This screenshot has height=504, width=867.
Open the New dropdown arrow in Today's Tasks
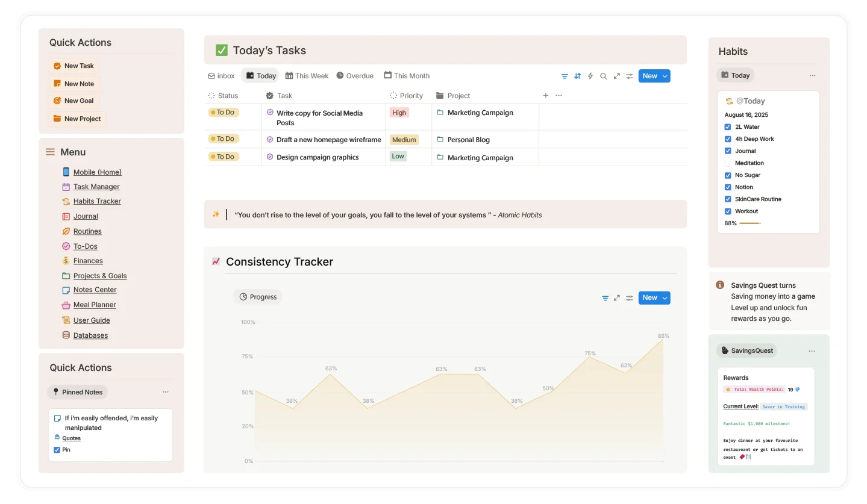665,76
